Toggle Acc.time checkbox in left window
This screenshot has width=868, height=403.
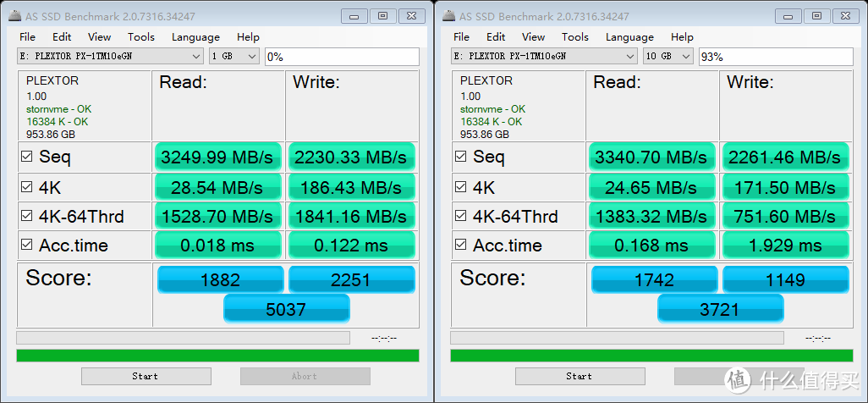26,245
